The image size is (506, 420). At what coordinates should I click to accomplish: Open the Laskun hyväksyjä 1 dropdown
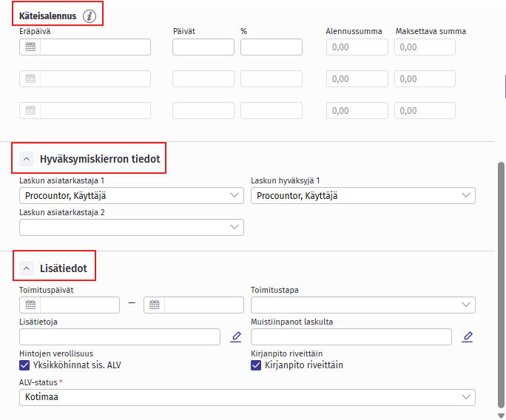click(362, 195)
